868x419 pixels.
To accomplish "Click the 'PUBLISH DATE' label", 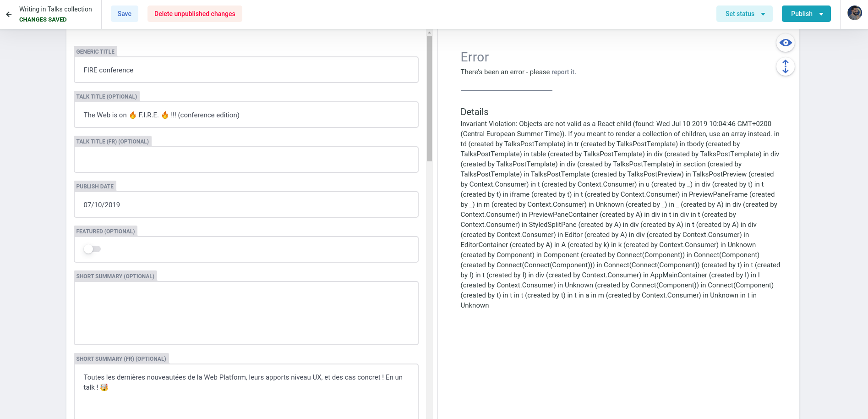I will (95, 187).
